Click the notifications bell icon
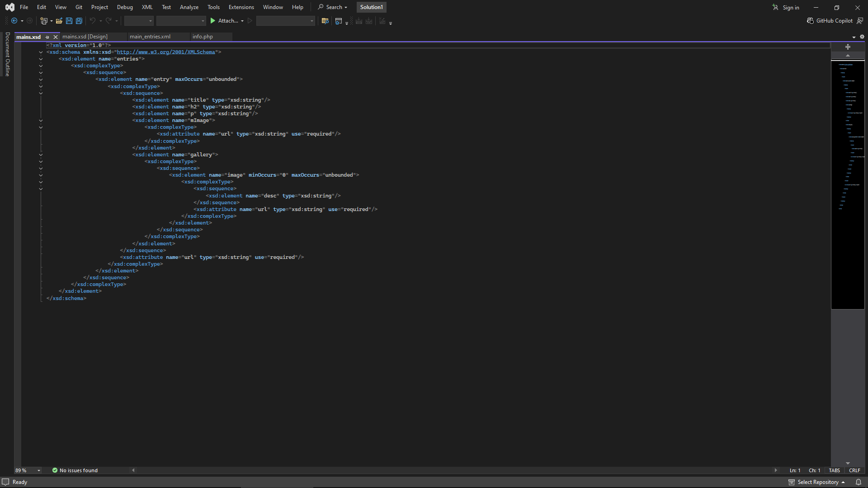Viewport: 868px width, 488px height. pyautogui.click(x=859, y=482)
